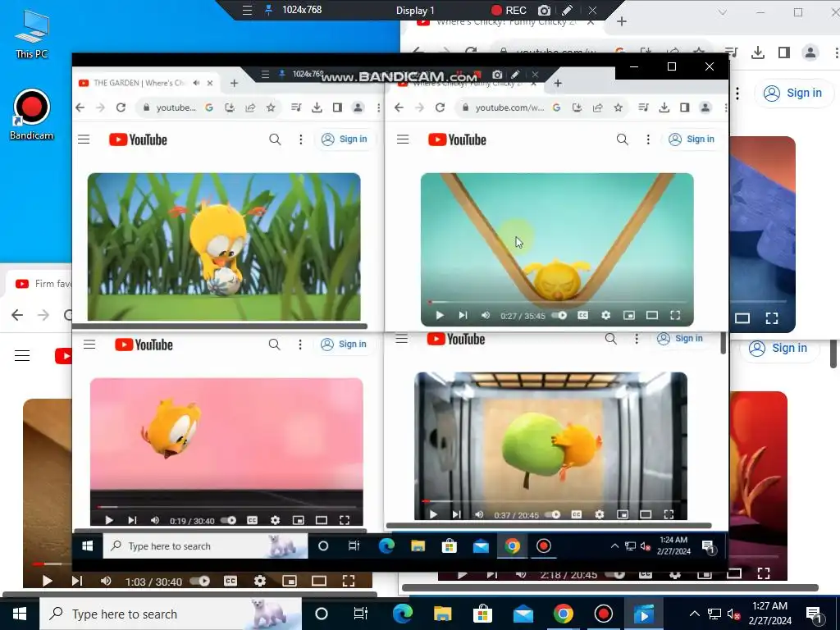Click YouTube logo above slingshot video
This screenshot has width=840, height=630.
(x=457, y=139)
